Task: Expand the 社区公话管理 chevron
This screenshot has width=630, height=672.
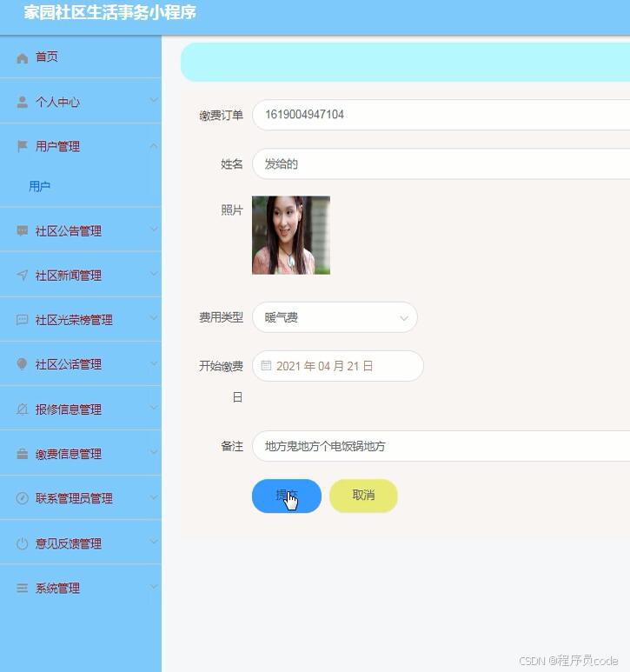Action: [154, 363]
